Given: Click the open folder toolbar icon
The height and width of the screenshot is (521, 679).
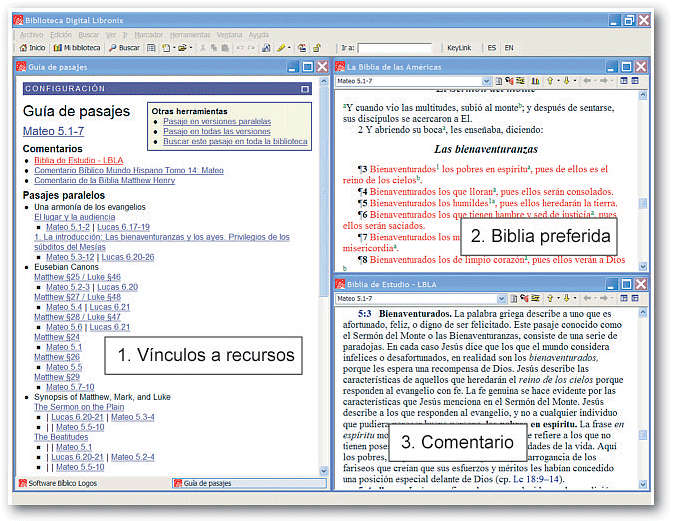Looking at the screenshot, I should [x=182, y=48].
